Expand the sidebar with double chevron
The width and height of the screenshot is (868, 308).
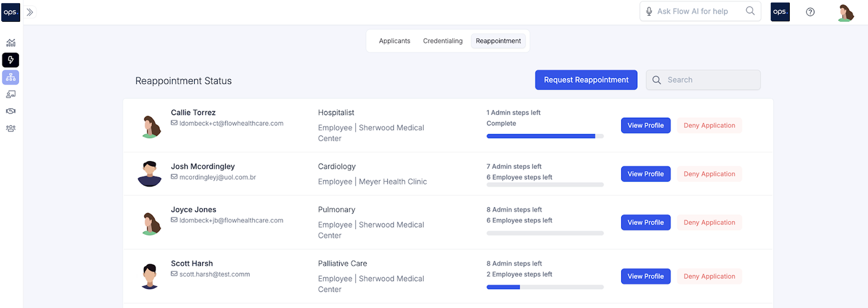(30, 12)
